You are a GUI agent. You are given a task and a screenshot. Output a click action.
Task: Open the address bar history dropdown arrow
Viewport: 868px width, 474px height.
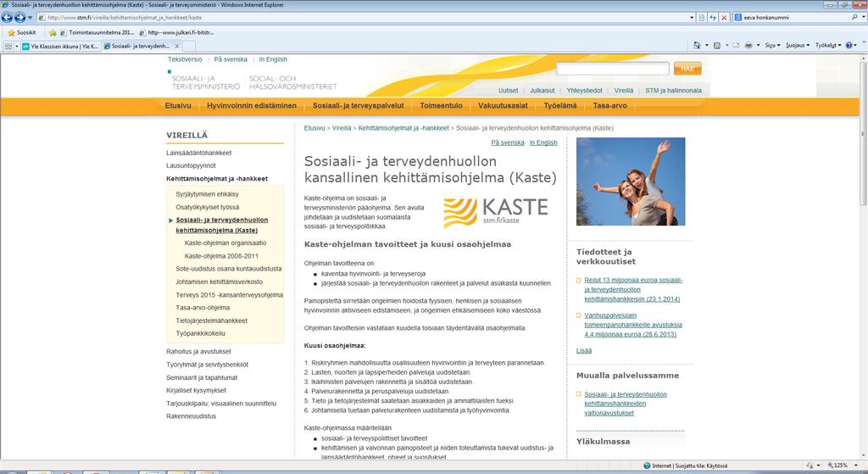pos(692,18)
